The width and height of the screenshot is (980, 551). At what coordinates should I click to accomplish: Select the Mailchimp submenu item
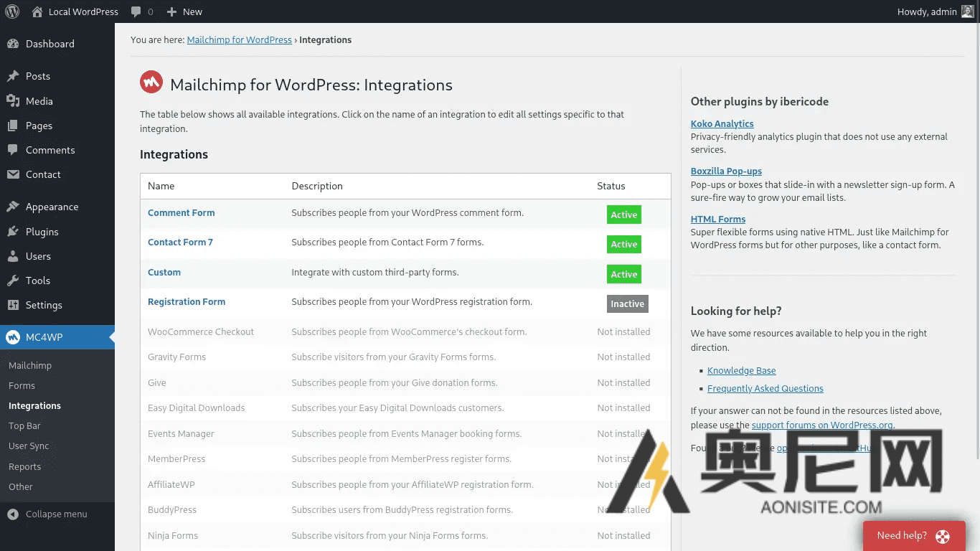tap(30, 365)
